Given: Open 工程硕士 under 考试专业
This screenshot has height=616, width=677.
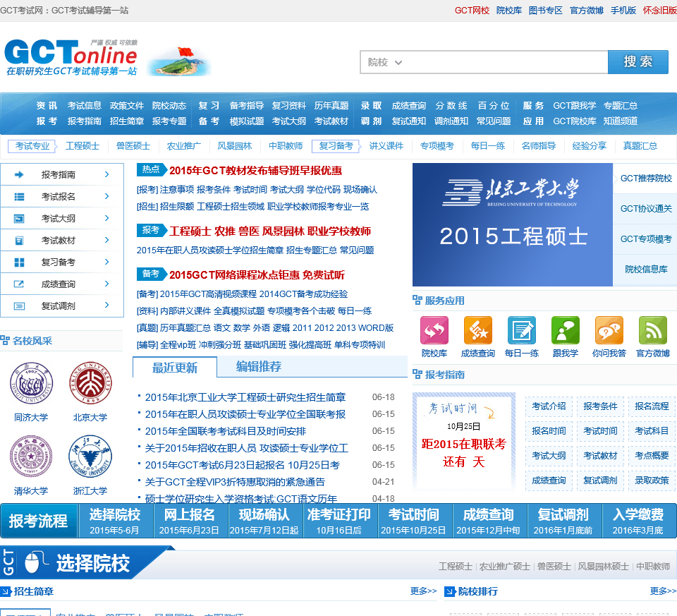Looking at the screenshot, I should (x=83, y=146).
